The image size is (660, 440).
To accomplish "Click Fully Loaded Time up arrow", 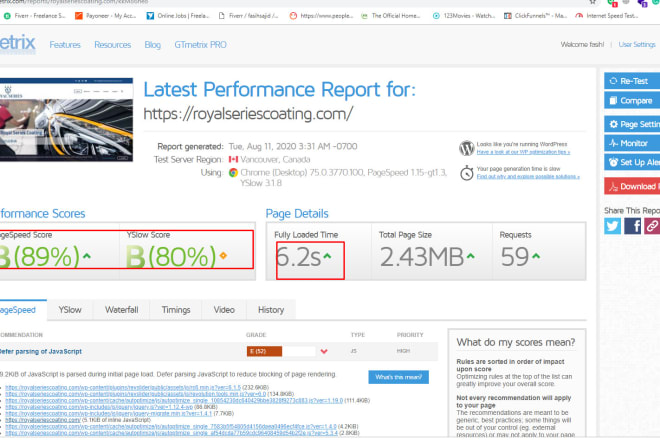I will (x=327, y=256).
